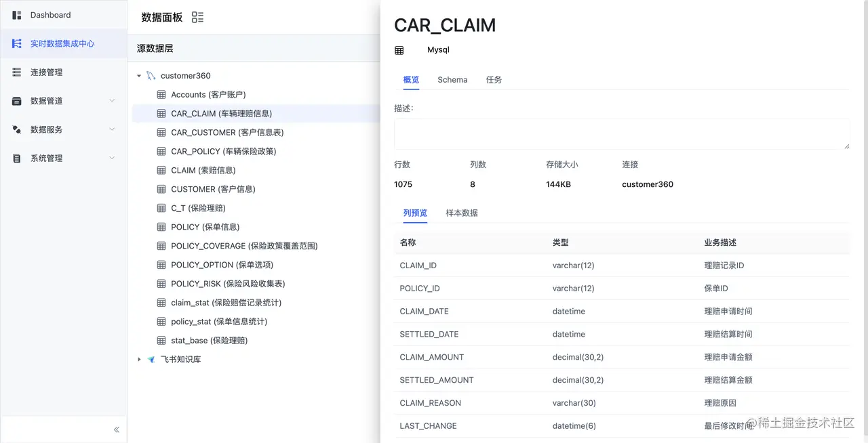Click table icon next to claim_stat

click(x=161, y=303)
